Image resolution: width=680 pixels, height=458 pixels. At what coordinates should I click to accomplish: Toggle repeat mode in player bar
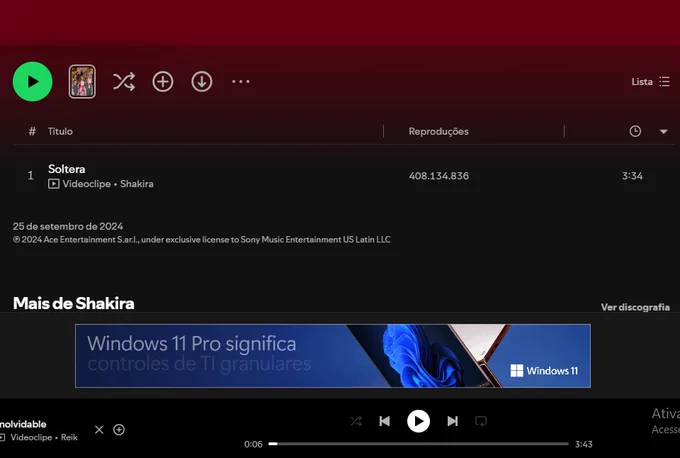pyautogui.click(x=481, y=421)
